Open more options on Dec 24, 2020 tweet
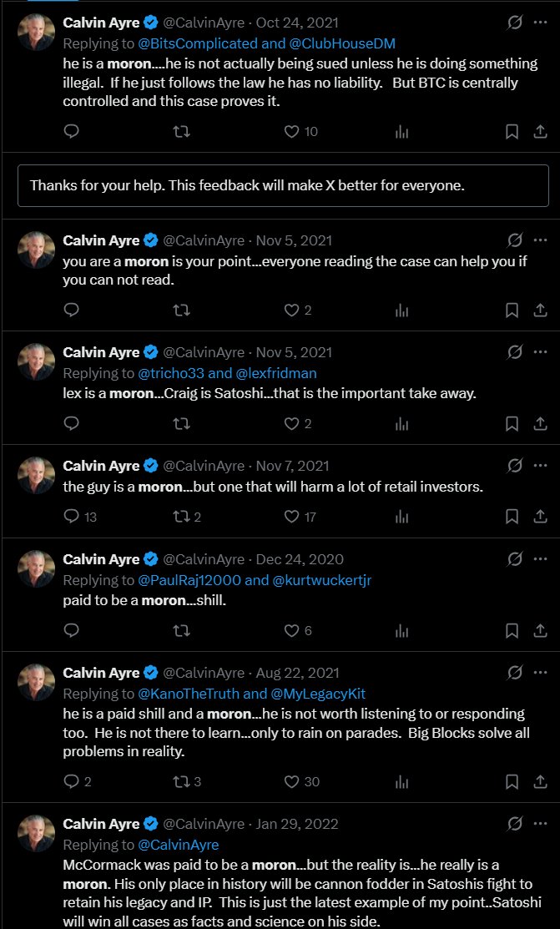Screen dimensions: 560x929 tap(541, 558)
